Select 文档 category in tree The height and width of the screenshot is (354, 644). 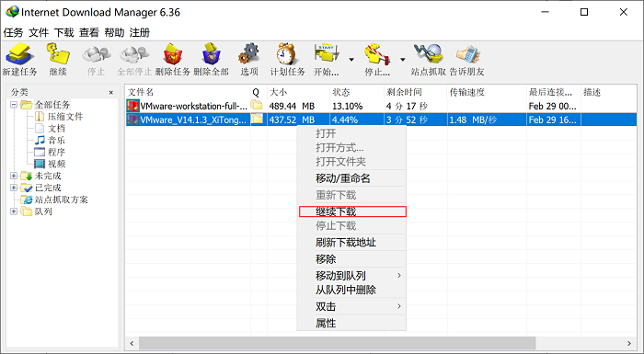pos(56,129)
